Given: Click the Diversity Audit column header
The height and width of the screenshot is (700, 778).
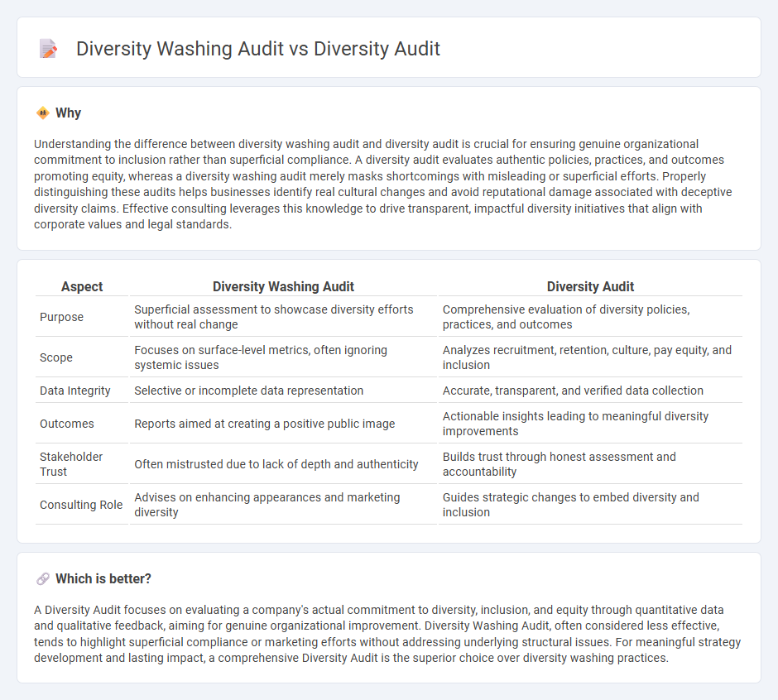Looking at the screenshot, I should [x=590, y=287].
